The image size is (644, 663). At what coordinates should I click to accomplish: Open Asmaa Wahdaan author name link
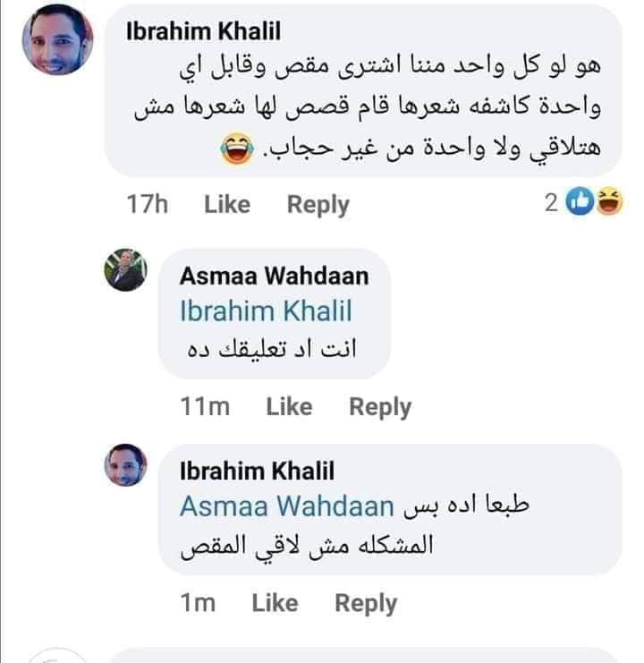274,276
